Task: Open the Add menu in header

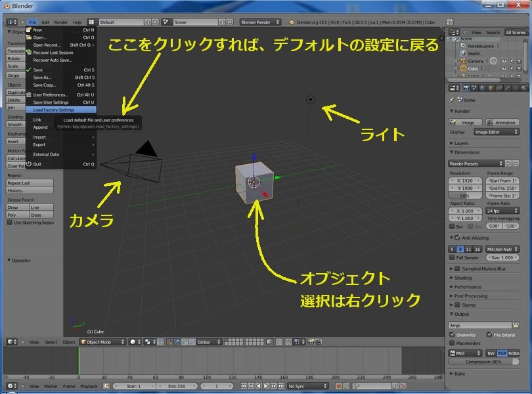Action: (45, 22)
